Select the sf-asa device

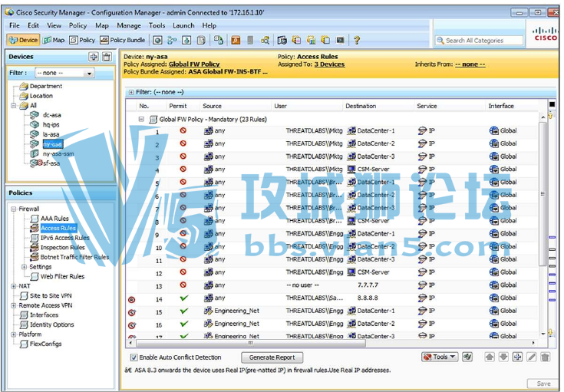tap(51, 163)
